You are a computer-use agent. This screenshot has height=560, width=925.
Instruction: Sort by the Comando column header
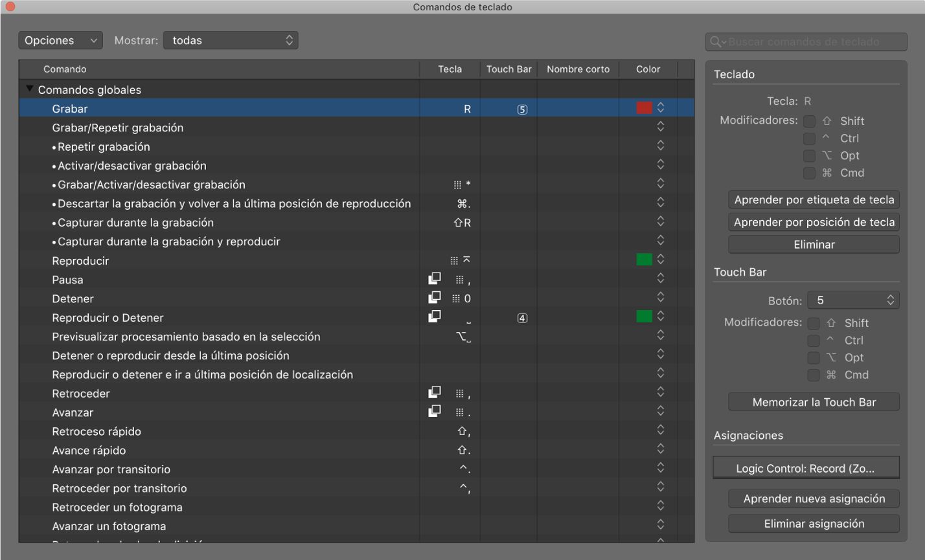click(219, 69)
